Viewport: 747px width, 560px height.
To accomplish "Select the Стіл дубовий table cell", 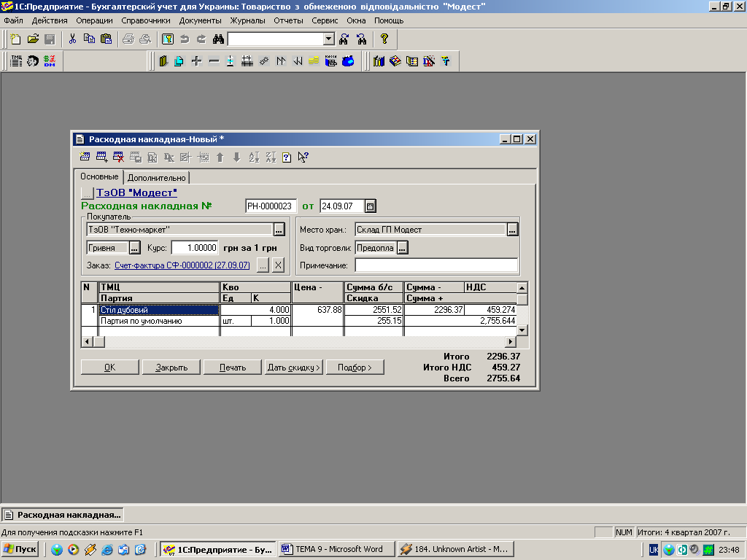I will pos(159,310).
